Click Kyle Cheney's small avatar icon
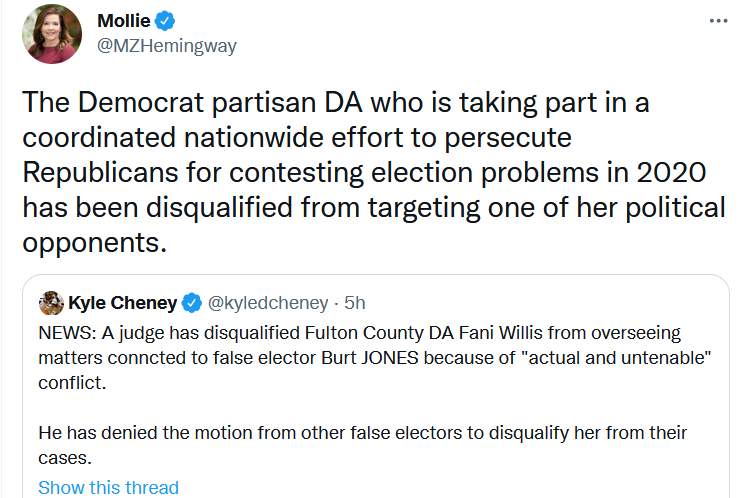Image resolution: width=741 pixels, height=498 pixels. 51,303
